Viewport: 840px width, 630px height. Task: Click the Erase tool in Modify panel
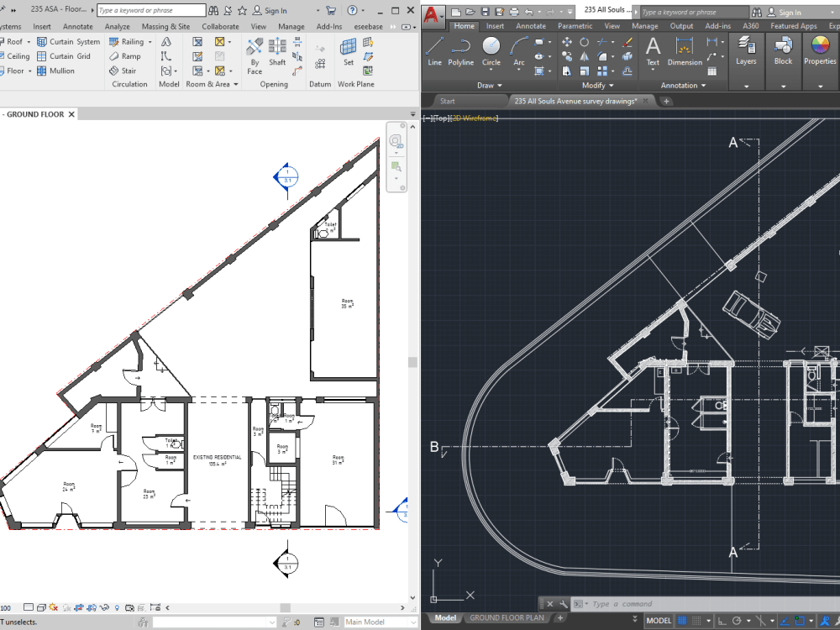point(627,42)
